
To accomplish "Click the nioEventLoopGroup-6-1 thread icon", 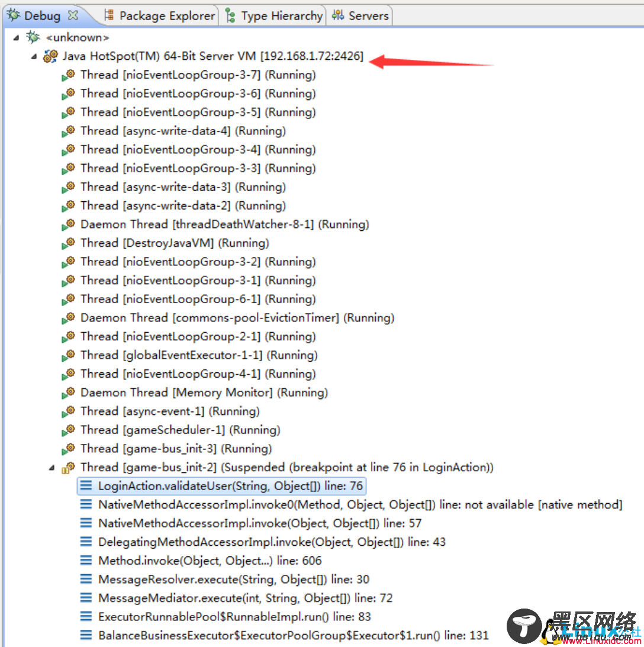I will coord(69,299).
